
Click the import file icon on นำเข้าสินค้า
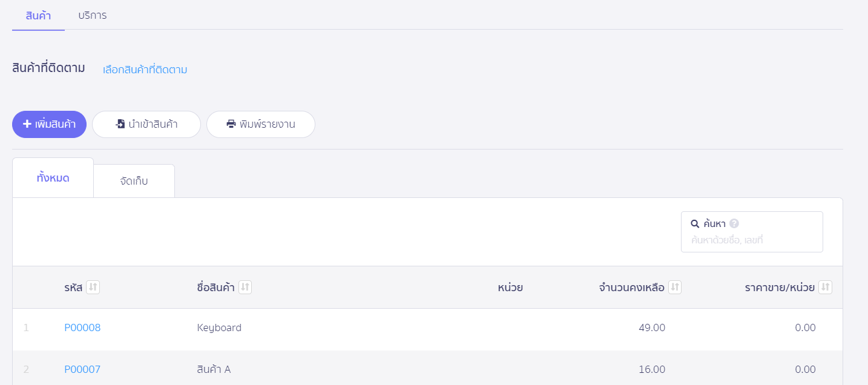coord(120,124)
